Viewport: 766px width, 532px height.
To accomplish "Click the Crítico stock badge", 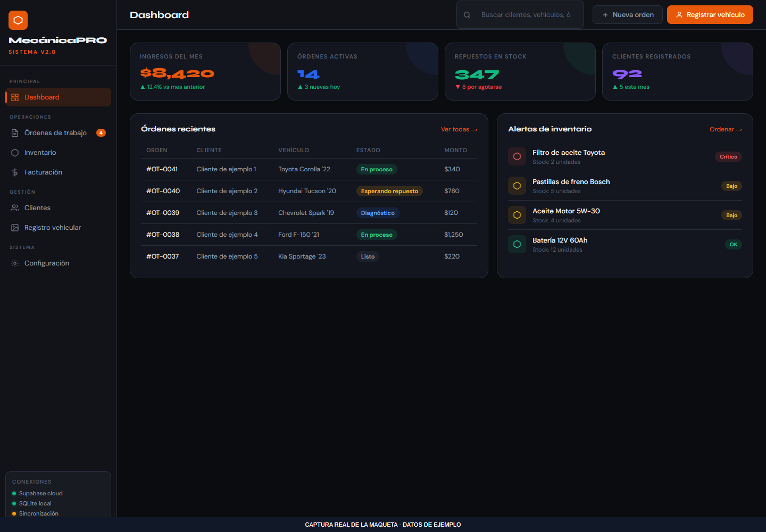I will (729, 157).
